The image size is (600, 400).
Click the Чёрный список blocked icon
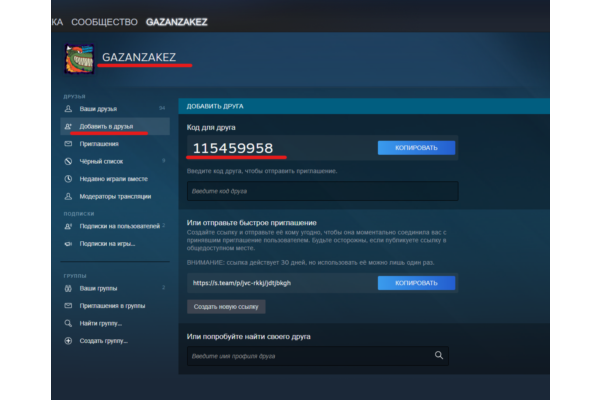68,161
